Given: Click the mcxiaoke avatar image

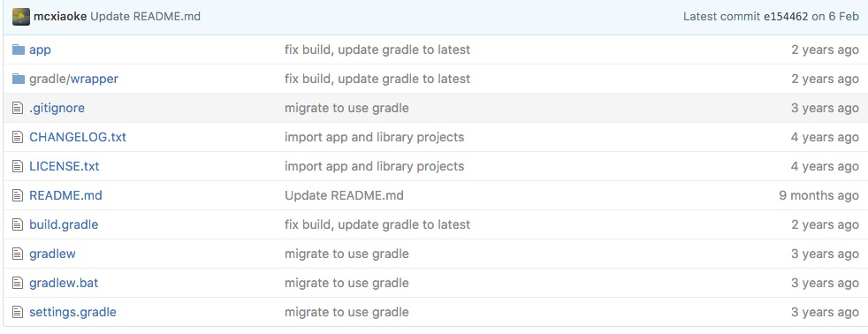Looking at the screenshot, I should tap(21, 17).
